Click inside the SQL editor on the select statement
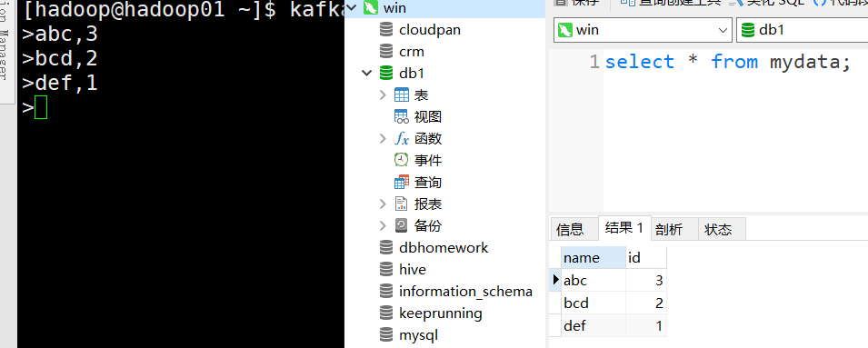This screenshot has width=868, height=348. pos(727,62)
